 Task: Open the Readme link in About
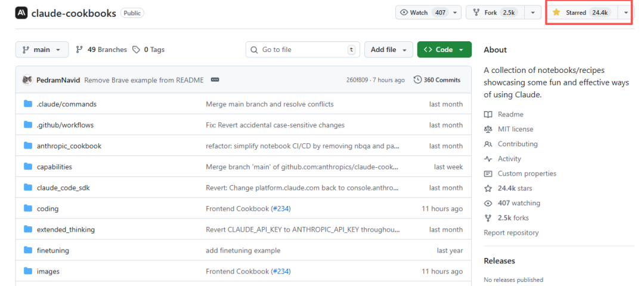(510, 115)
